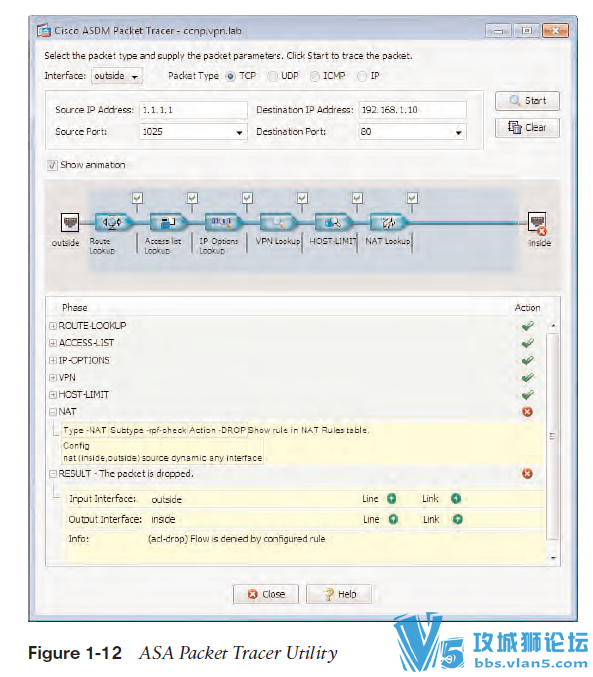Click the Destination IP Address field
This screenshot has width=593, height=677.
tap(412, 110)
